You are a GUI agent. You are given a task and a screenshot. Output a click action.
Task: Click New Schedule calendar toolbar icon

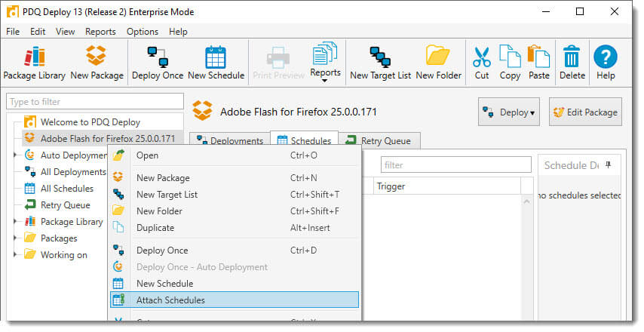(216, 63)
